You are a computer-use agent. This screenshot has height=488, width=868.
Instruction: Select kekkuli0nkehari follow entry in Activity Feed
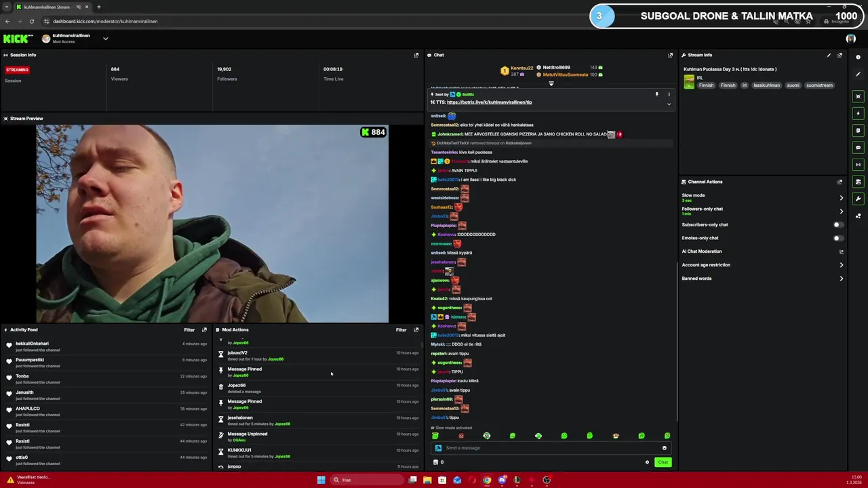(106, 346)
